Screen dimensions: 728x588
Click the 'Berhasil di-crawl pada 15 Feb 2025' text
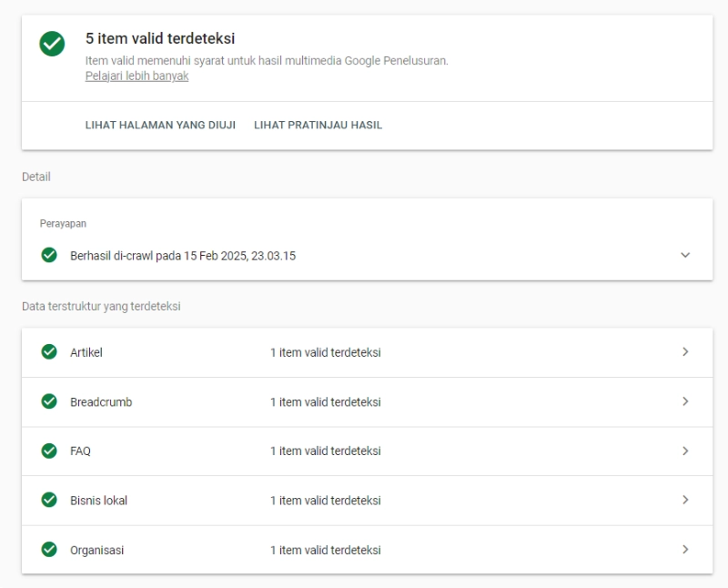tap(182, 256)
